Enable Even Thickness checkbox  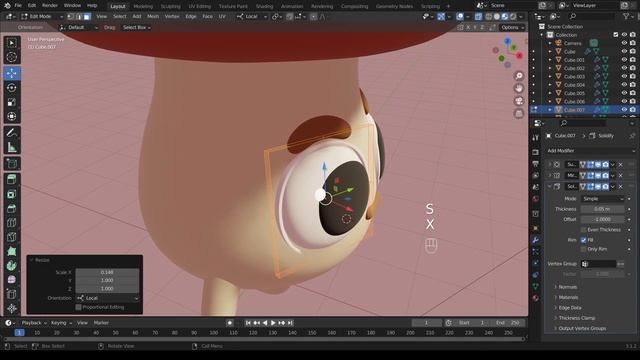click(583, 230)
